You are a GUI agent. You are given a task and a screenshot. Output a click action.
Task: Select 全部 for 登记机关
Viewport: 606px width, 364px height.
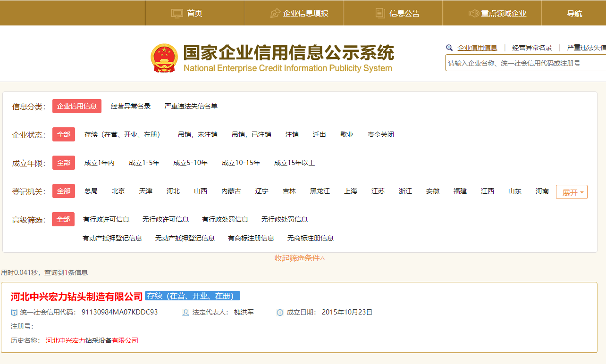[64, 191]
